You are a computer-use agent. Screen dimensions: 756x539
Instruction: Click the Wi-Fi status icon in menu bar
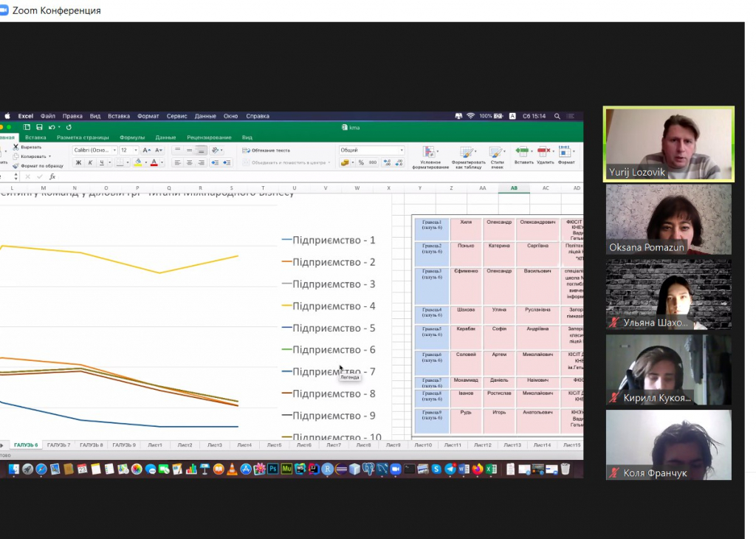pos(470,116)
